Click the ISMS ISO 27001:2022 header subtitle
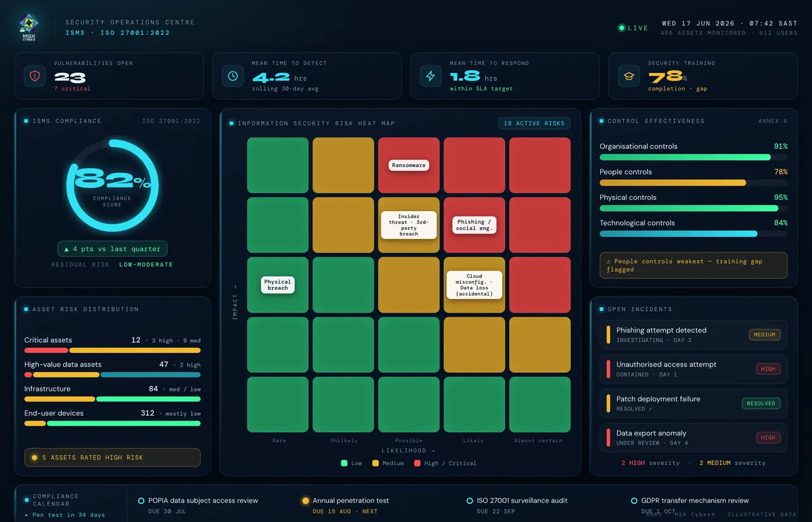812x522 pixels. pos(118,33)
